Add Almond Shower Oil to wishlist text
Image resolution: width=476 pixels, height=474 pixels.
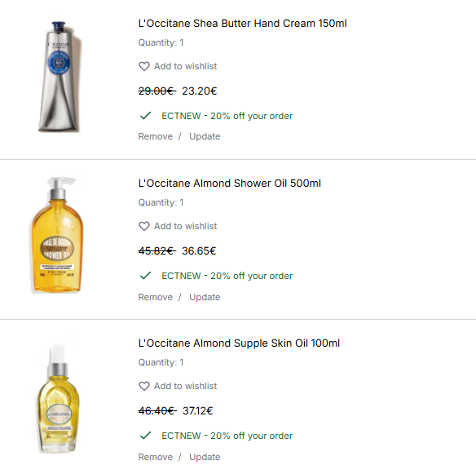coord(186,226)
